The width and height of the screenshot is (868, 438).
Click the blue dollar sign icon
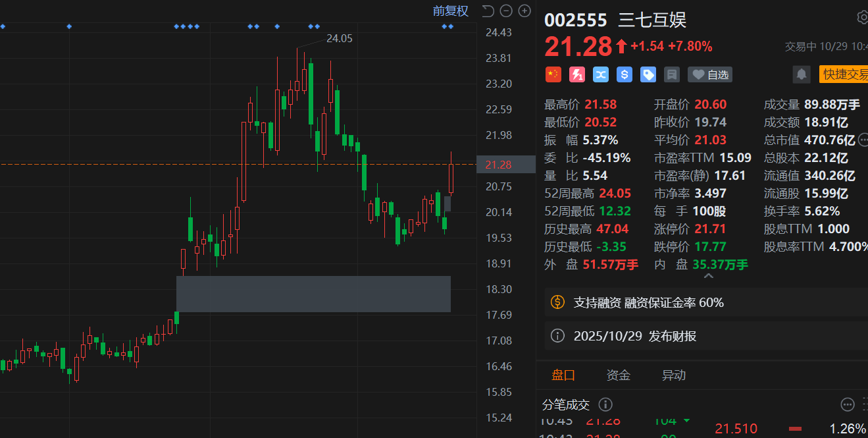click(x=625, y=74)
